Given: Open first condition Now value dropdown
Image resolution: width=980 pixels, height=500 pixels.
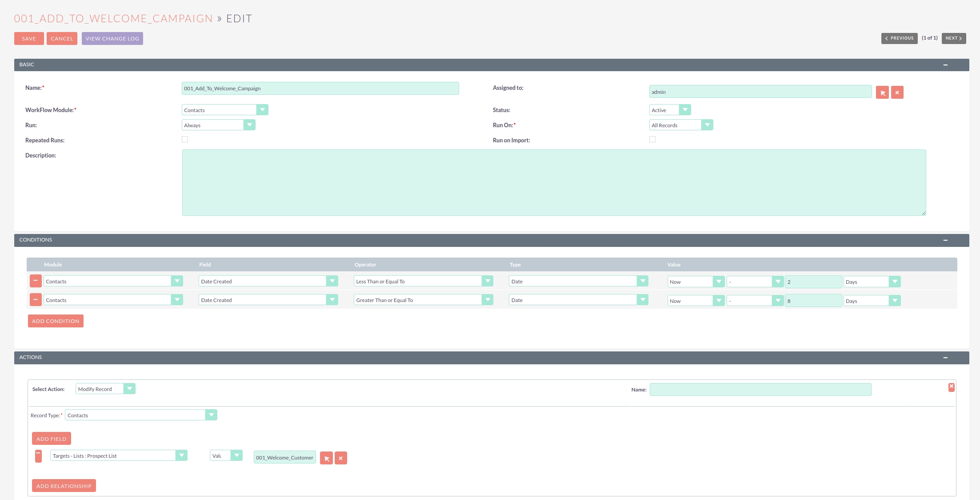Looking at the screenshot, I should click(x=696, y=282).
